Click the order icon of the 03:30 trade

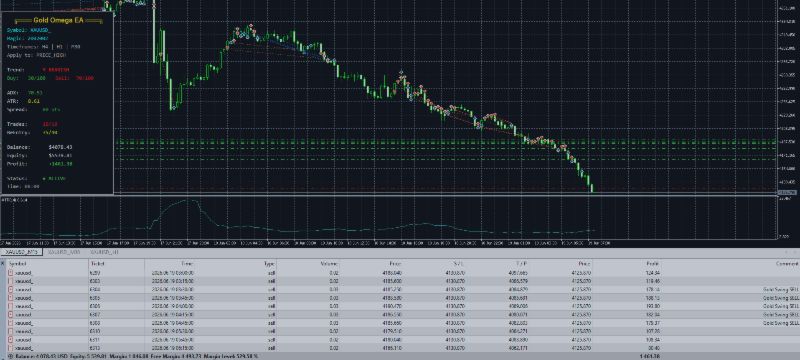click(x=11, y=290)
